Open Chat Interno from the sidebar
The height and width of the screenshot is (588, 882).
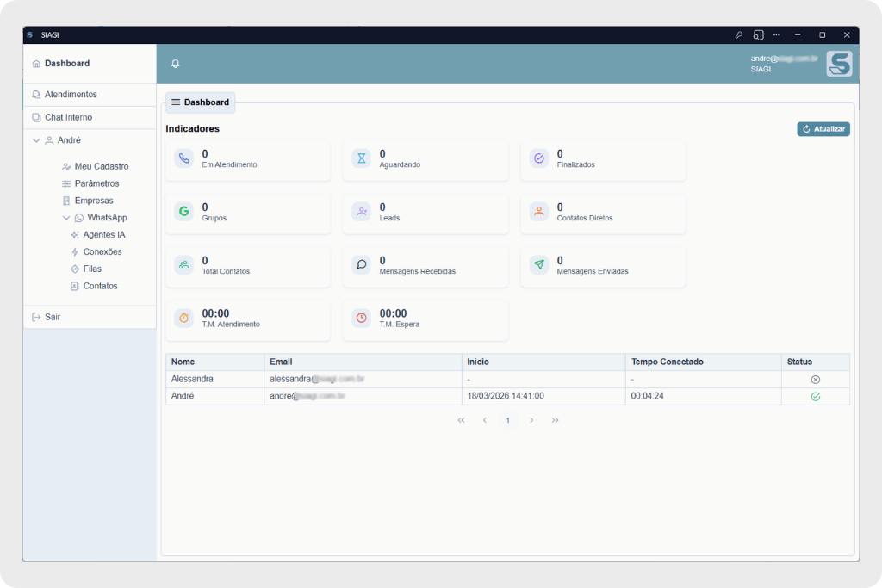pyautogui.click(x=68, y=117)
